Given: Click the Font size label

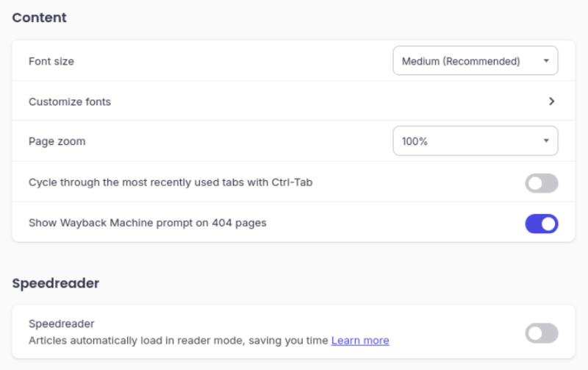Looking at the screenshot, I should [x=51, y=61].
